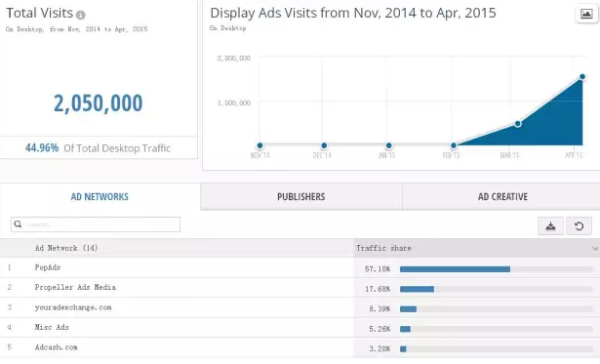Viewport: 600px width, 364px height.
Task: Download the ad networks table
Action: pyautogui.click(x=550, y=225)
